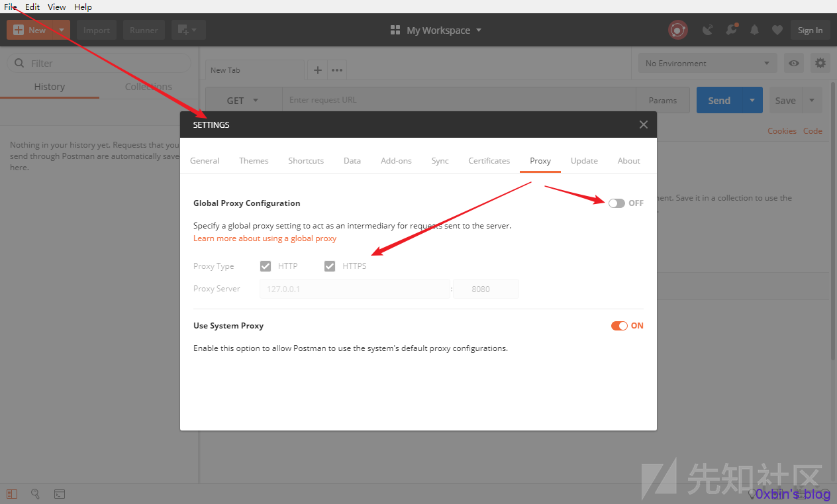Open the notifications bell
The width and height of the screenshot is (837, 504).
pyautogui.click(x=754, y=30)
